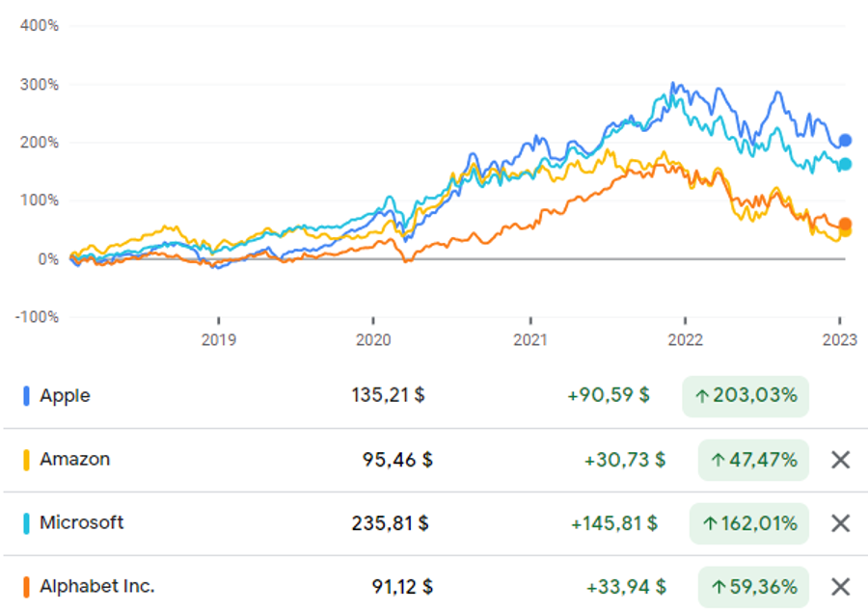Click the 2020 x-axis label
Screen dimensions: 868x613
[x=373, y=339]
